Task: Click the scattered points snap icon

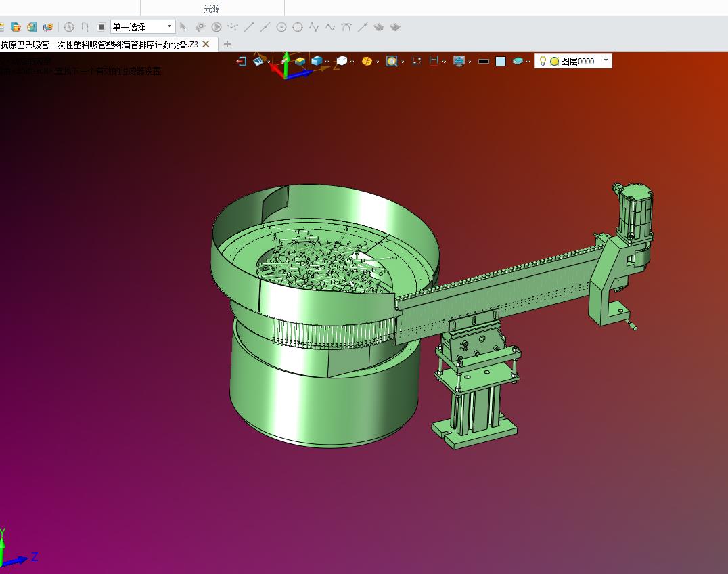Action: [233, 27]
